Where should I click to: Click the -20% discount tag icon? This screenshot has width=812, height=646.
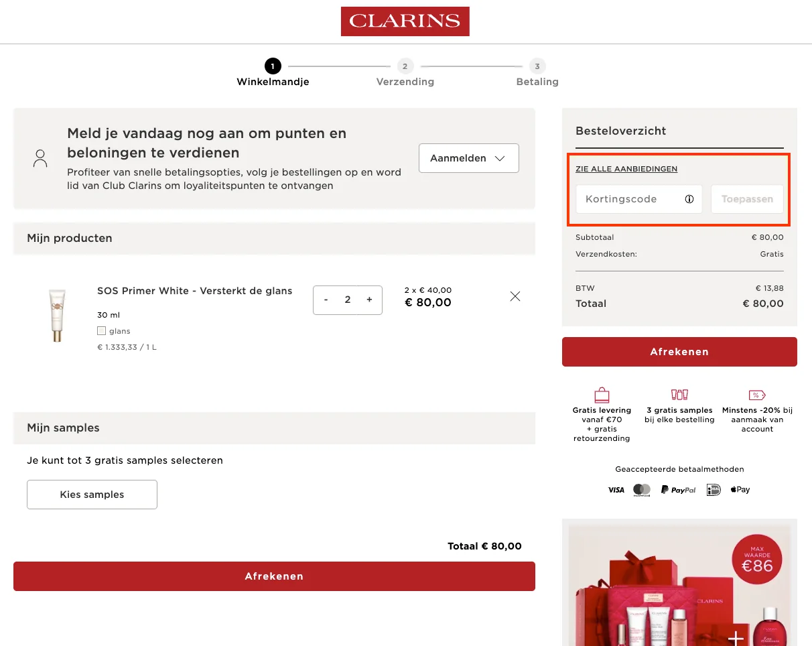(756, 394)
